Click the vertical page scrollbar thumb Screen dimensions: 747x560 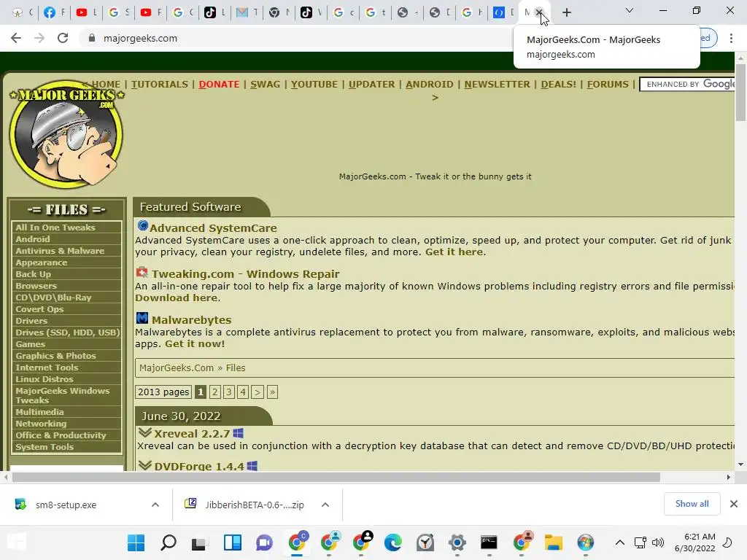(x=740, y=92)
